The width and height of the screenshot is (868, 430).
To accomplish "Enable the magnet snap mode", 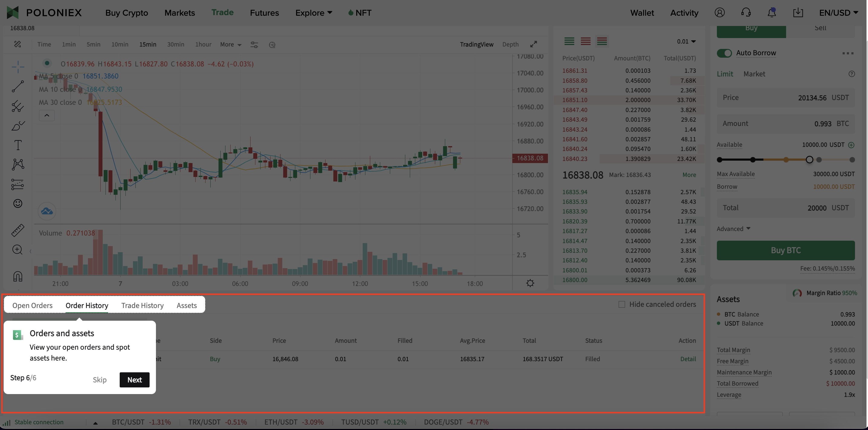I will [x=18, y=276].
